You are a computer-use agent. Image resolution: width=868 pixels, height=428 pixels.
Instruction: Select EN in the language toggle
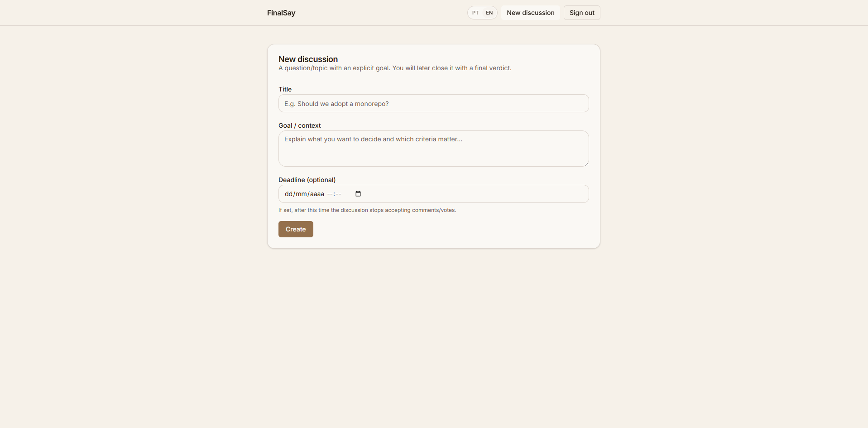click(489, 13)
